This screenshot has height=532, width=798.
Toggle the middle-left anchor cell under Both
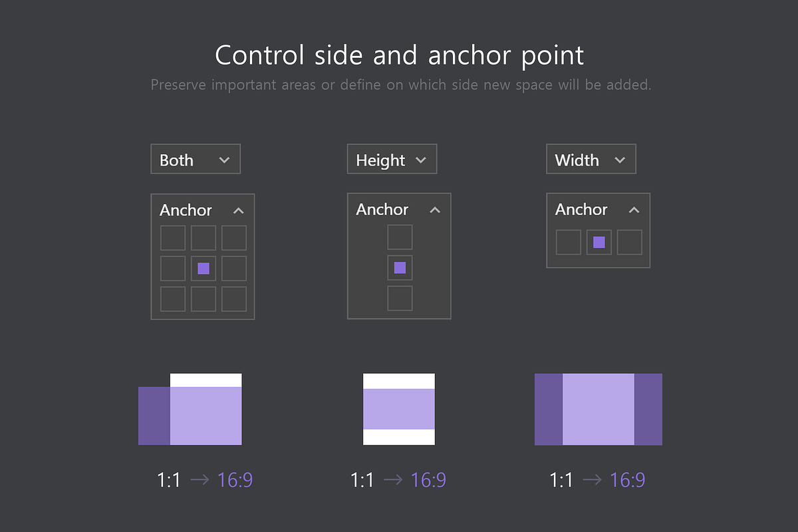coord(172,268)
